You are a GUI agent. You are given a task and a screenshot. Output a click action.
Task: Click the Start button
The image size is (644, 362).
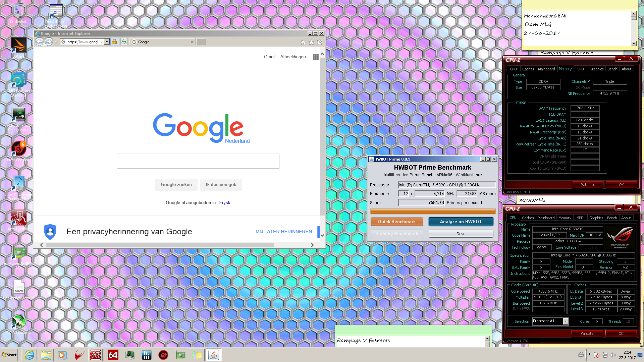coord(9,355)
